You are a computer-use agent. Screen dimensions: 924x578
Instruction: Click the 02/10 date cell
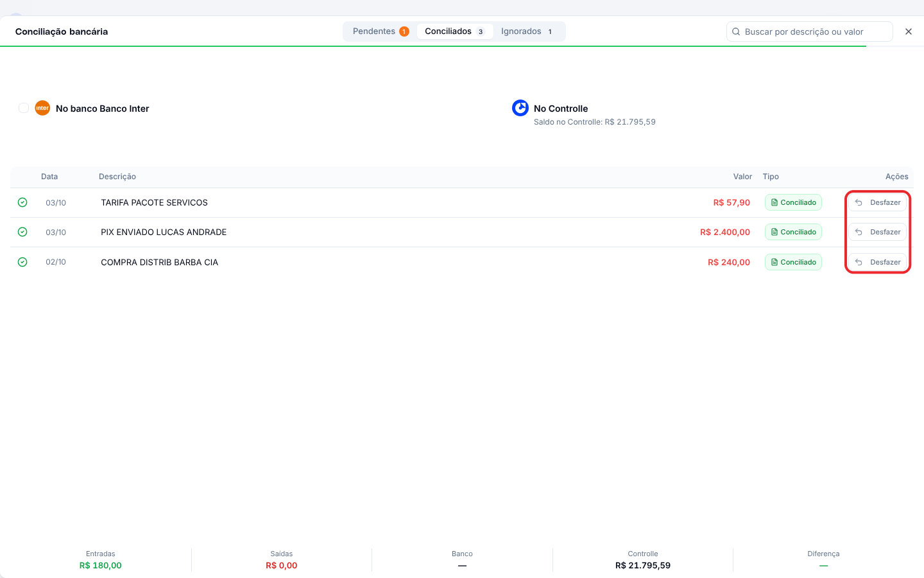(56, 262)
